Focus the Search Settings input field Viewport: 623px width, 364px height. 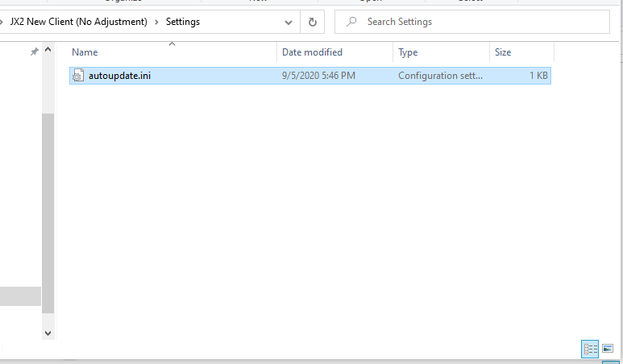(484, 22)
